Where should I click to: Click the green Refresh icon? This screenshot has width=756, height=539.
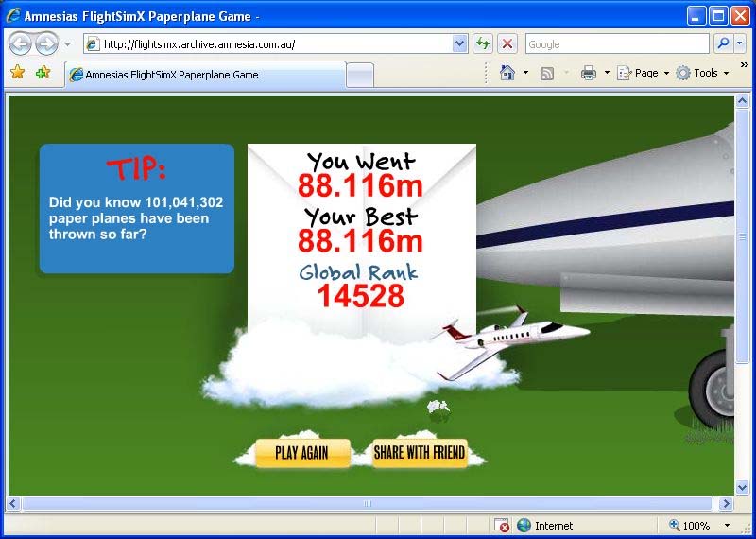click(482, 44)
